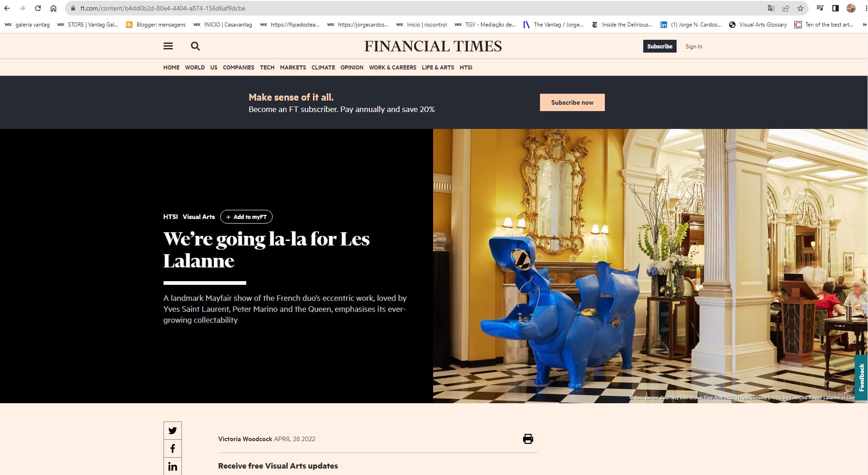868x475 pixels.
Task: Open the MARKETS section
Action: coord(293,67)
